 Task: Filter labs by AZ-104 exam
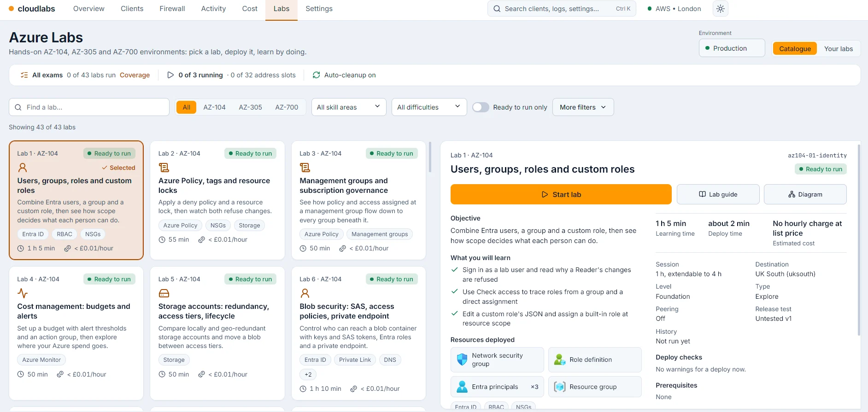(x=214, y=107)
